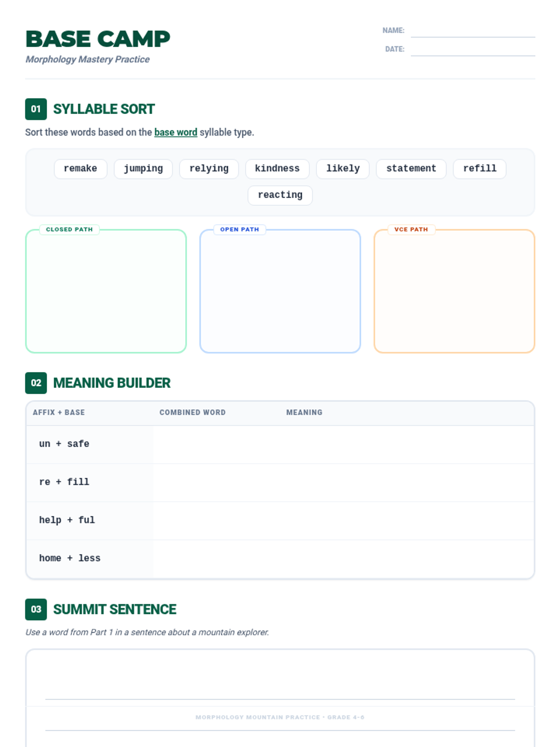Open the underlined "base word" link
The image size is (560, 747).
click(175, 133)
